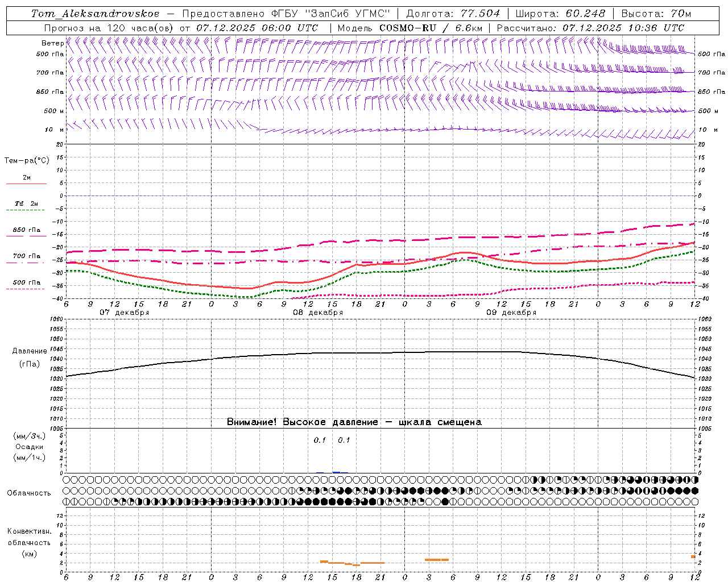Click the 'Осадки' precipitation label
Screen dimensions: 728x582
pos(30,447)
